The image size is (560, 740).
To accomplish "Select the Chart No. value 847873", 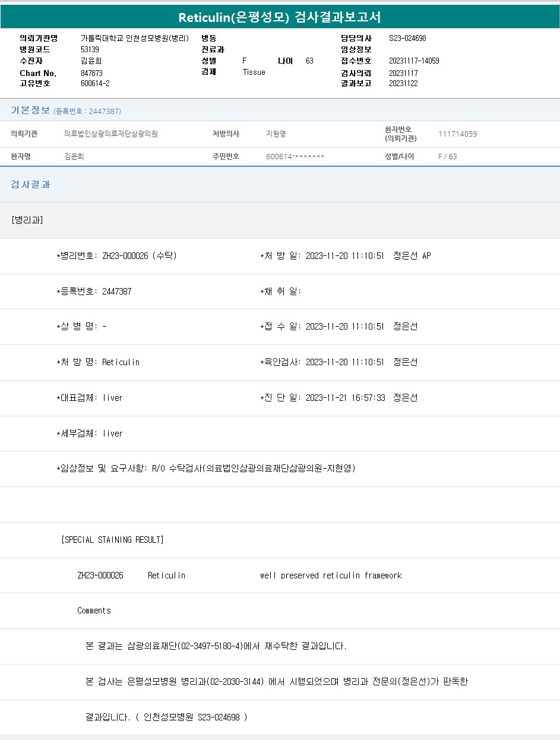I will pos(91,72).
